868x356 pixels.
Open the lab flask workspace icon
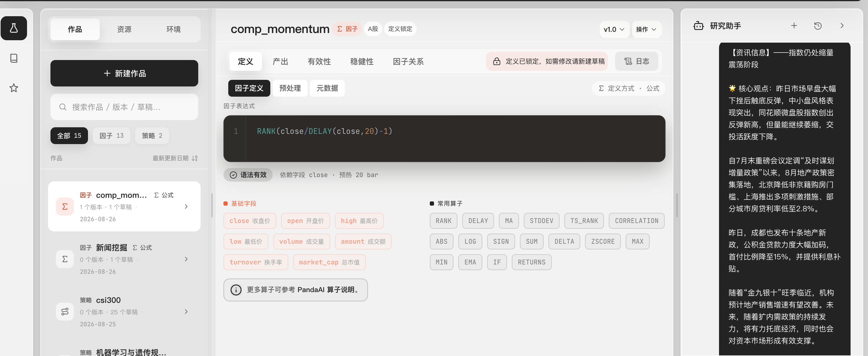(x=14, y=28)
